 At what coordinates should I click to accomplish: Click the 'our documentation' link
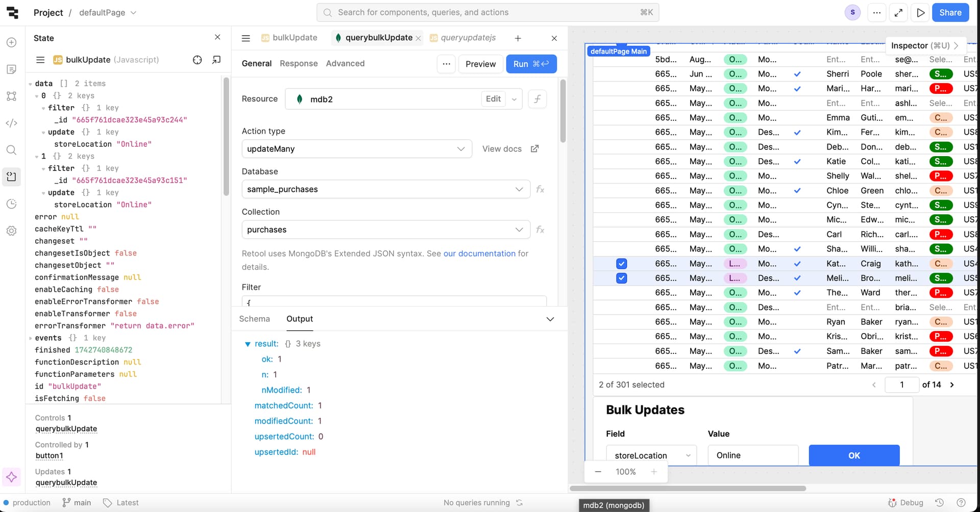[480, 253]
